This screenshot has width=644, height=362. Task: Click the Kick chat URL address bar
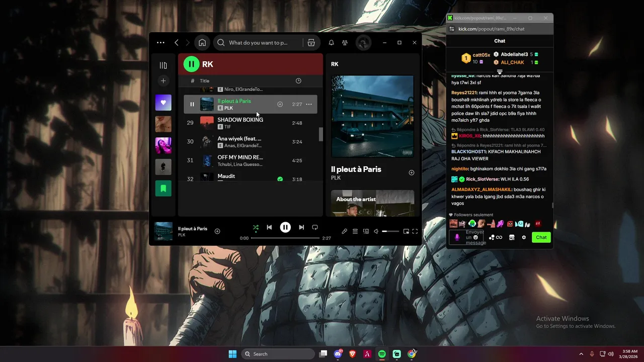point(491,29)
